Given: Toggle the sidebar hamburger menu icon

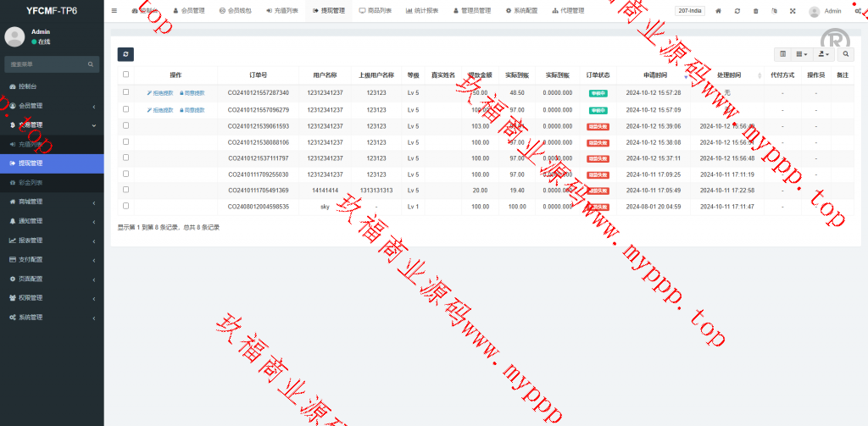Looking at the screenshot, I should (x=114, y=11).
